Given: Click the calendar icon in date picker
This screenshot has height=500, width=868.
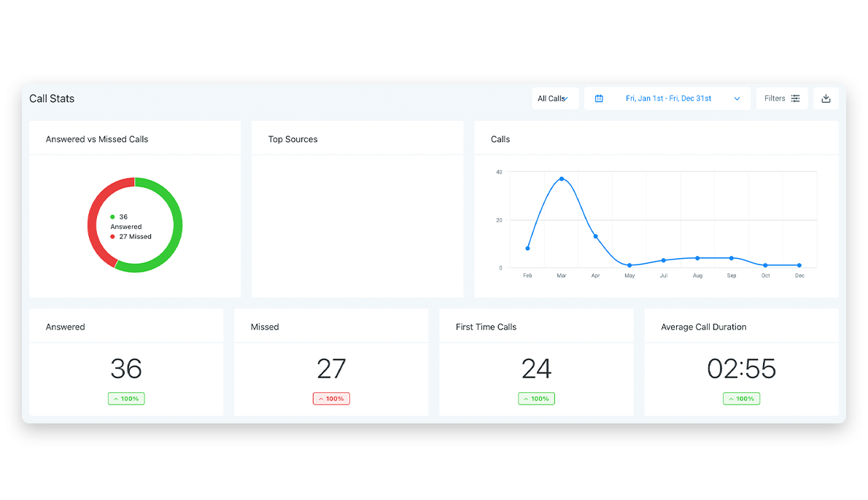Looking at the screenshot, I should click(x=599, y=98).
